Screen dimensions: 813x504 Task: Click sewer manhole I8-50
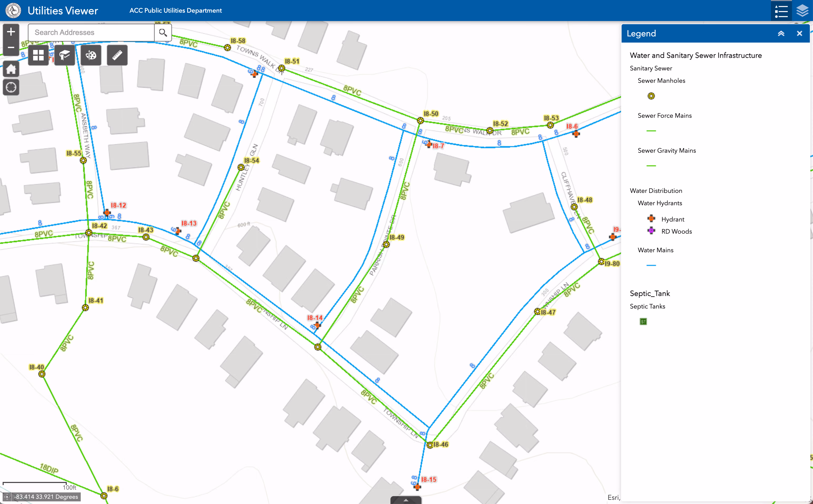[420, 120]
